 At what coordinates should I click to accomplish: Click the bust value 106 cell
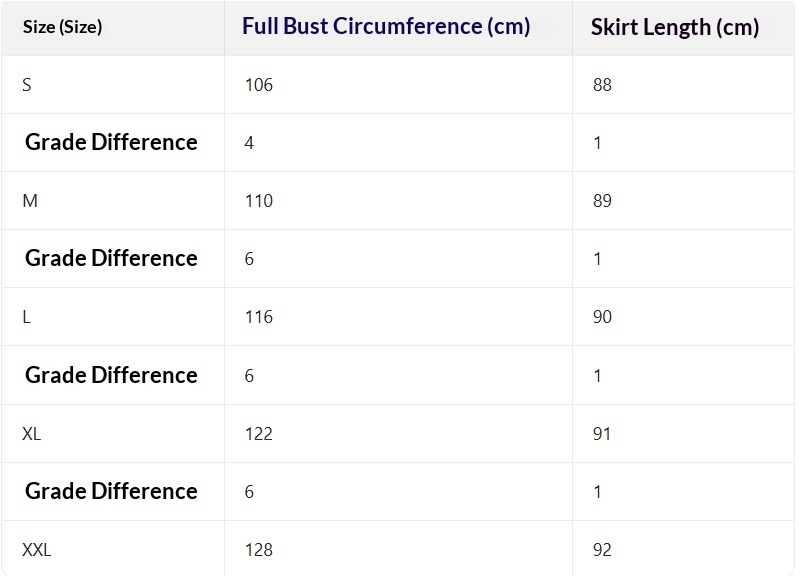(258, 85)
